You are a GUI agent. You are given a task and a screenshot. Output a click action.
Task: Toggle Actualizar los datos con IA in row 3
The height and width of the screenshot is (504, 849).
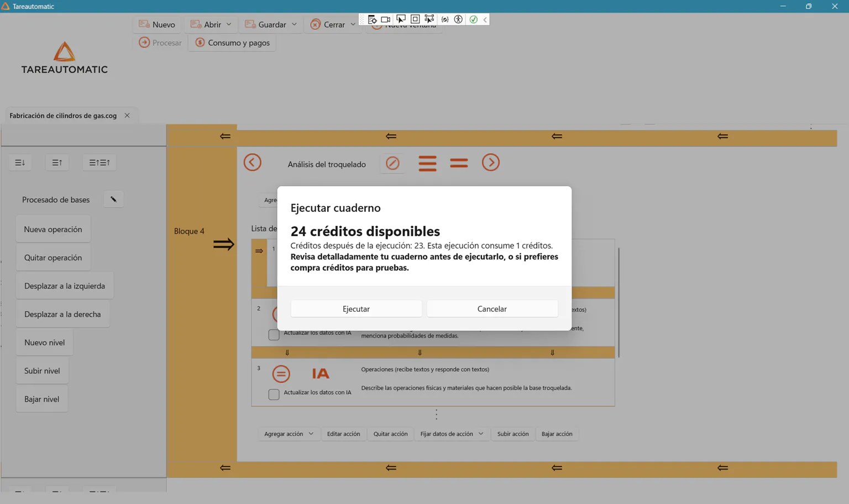pos(274,394)
